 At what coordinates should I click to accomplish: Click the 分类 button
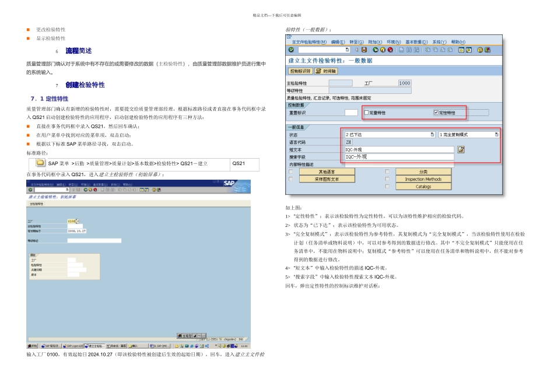423,171
